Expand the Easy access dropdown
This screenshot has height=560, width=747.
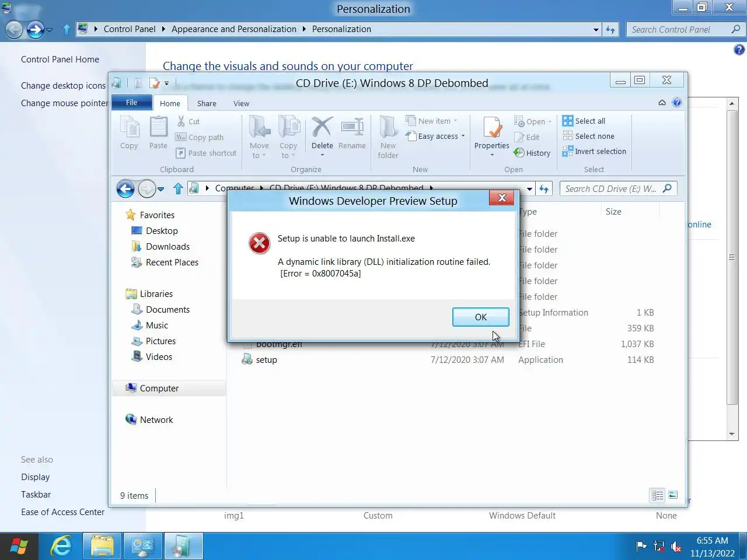click(x=463, y=136)
